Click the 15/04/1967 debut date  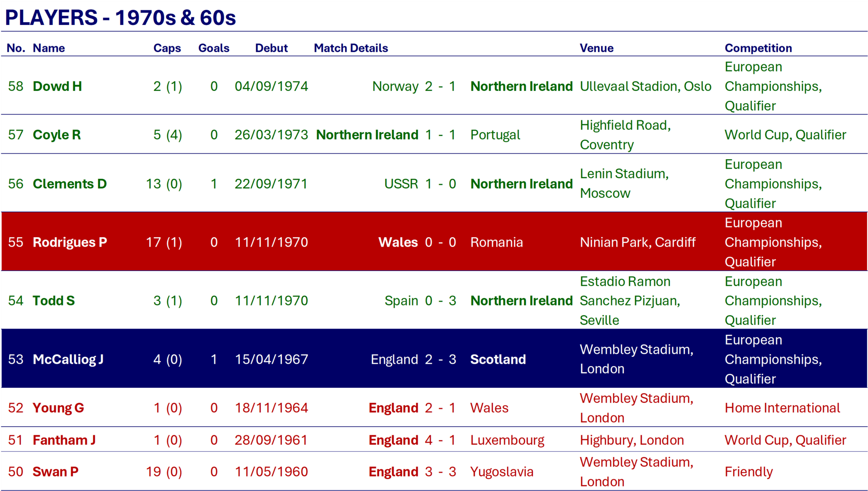pyautogui.click(x=271, y=359)
